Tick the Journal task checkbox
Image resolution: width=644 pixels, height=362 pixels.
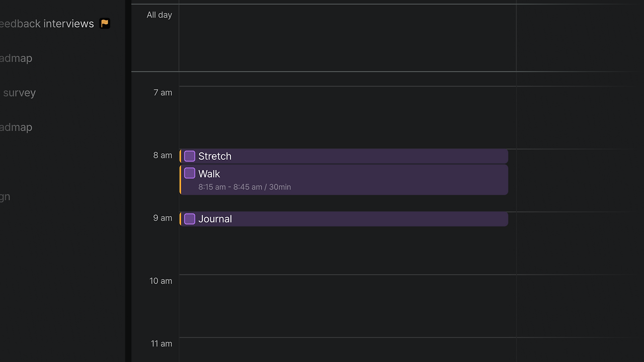click(190, 219)
